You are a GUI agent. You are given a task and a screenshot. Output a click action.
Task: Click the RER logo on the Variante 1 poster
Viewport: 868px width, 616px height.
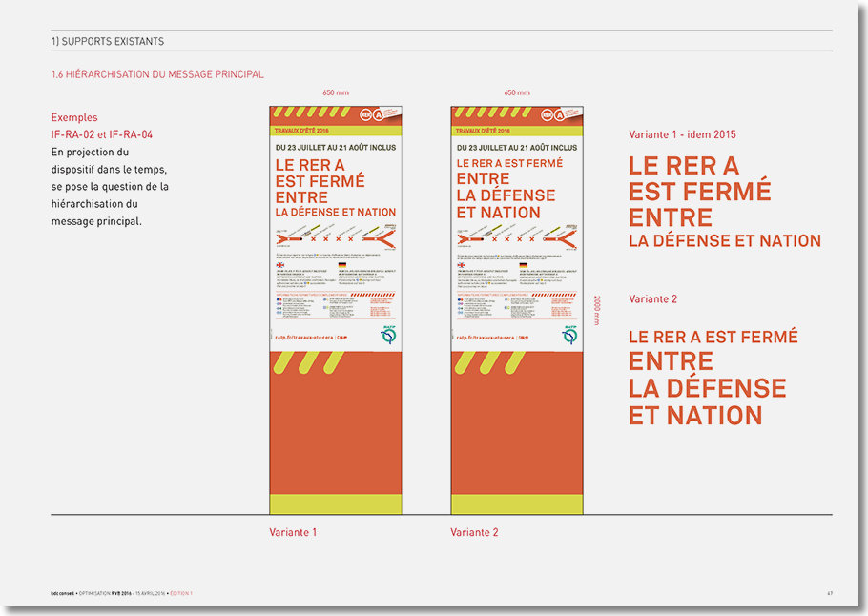coord(366,114)
